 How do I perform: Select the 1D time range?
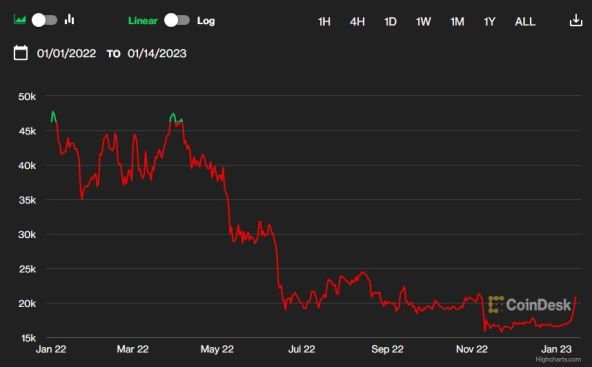pos(390,22)
